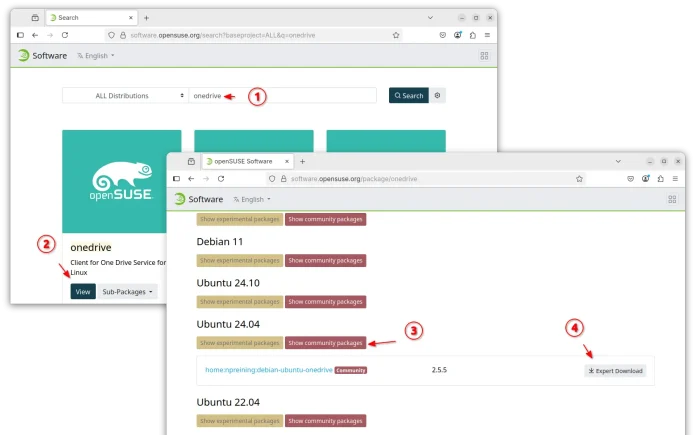The image size is (700, 435).
Task: Click the openSUSE Software logo in front window
Action: point(197,199)
